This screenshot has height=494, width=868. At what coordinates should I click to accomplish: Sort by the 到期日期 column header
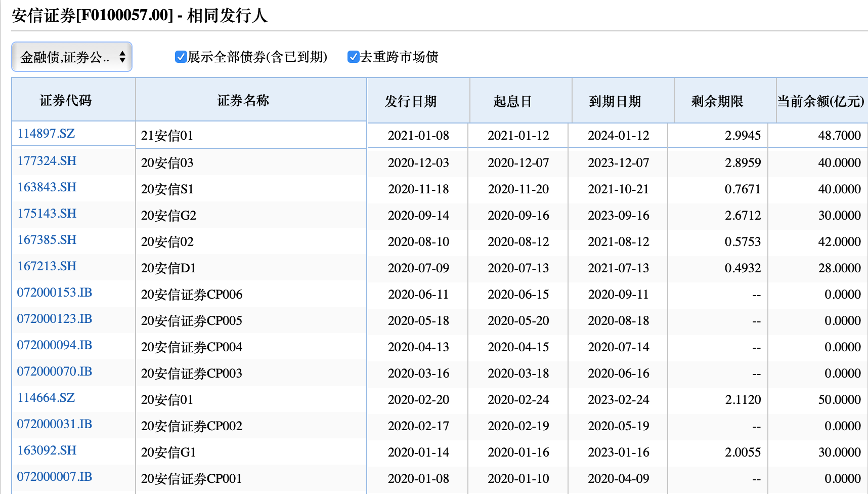tap(623, 101)
